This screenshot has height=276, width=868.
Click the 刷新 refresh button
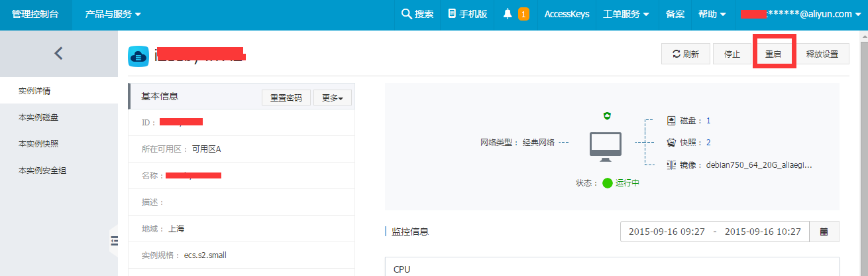tap(685, 54)
